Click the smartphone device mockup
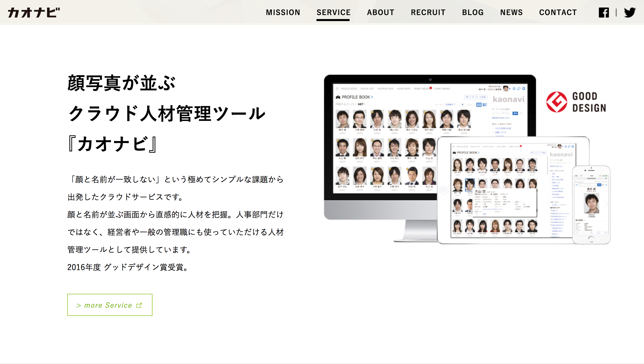The image size is (644, 364). (591, 204)
